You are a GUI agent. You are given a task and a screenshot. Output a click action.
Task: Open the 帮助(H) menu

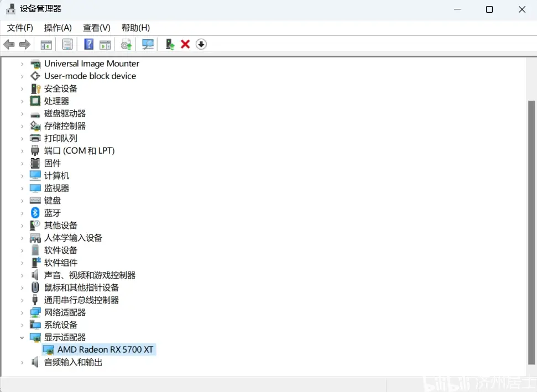[135, 28]
